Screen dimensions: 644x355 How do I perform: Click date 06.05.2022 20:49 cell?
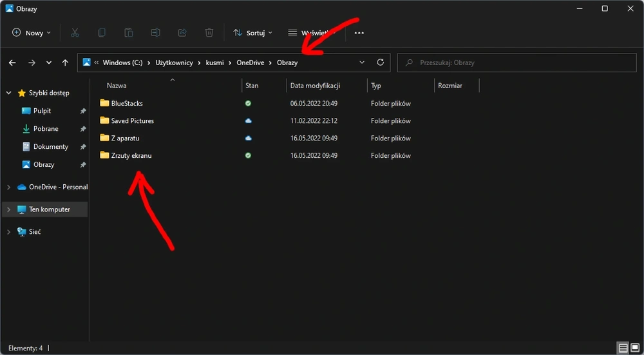(x=314, y=104)
